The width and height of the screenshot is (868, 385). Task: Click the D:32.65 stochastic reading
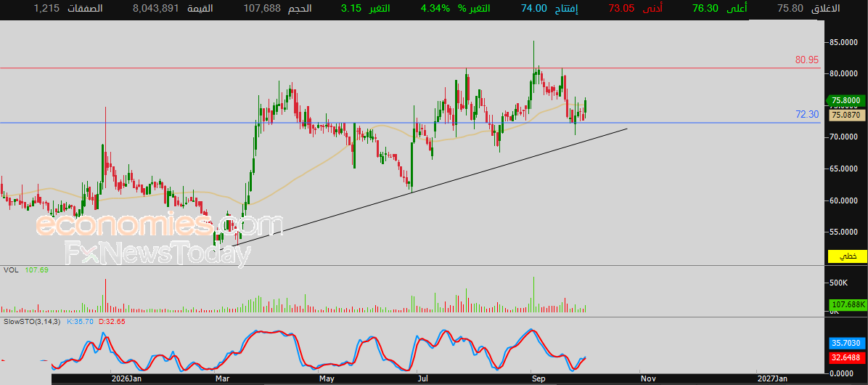111,321
